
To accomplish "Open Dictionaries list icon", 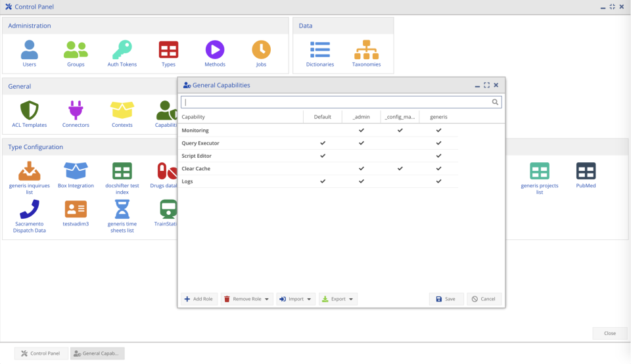I will point(320,49).
